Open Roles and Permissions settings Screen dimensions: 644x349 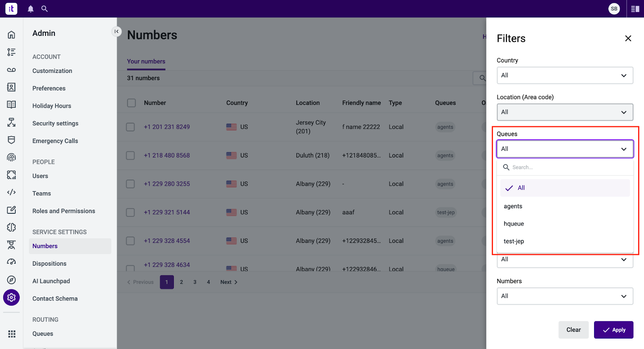coord(64,211)
